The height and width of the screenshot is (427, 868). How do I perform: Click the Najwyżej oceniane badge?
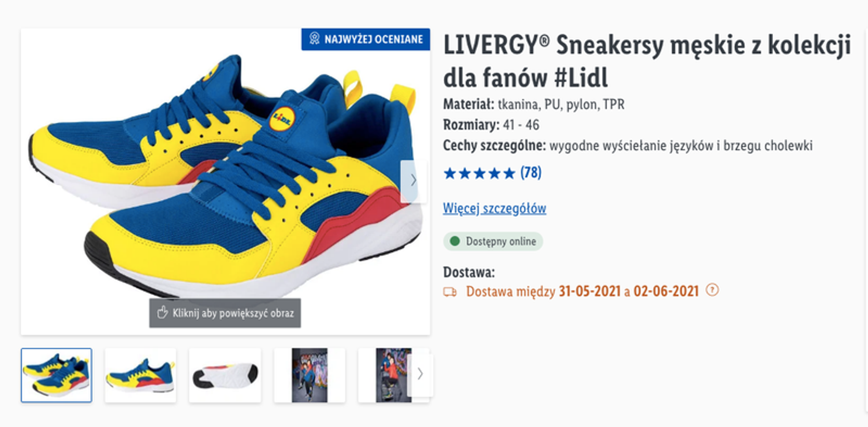click(x=366, y=39)
